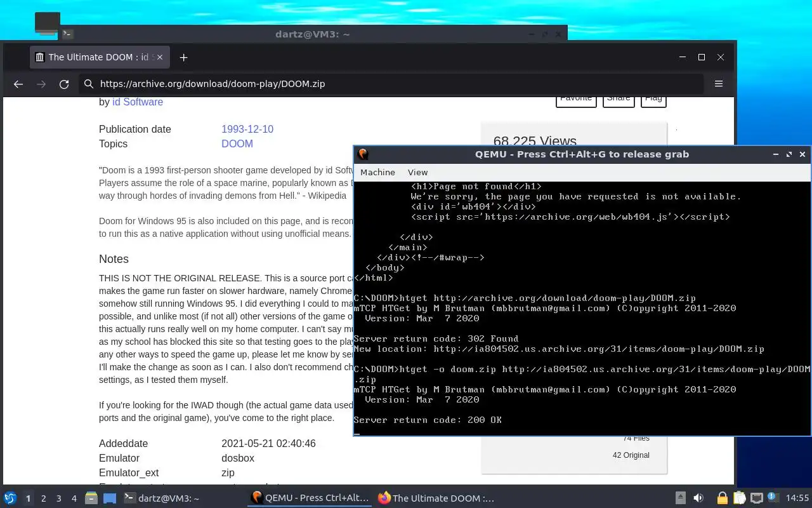Click the 'dosbox' Emulator value

click(x=238, y=458)
